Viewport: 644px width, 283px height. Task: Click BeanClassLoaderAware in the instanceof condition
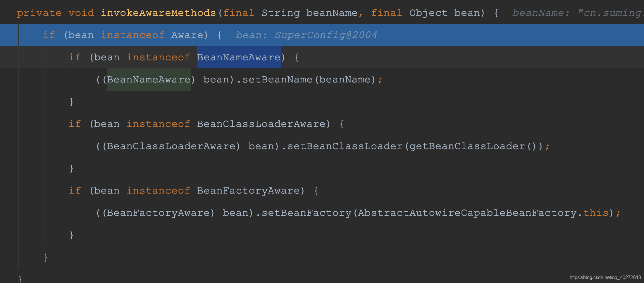pos(261,124)
